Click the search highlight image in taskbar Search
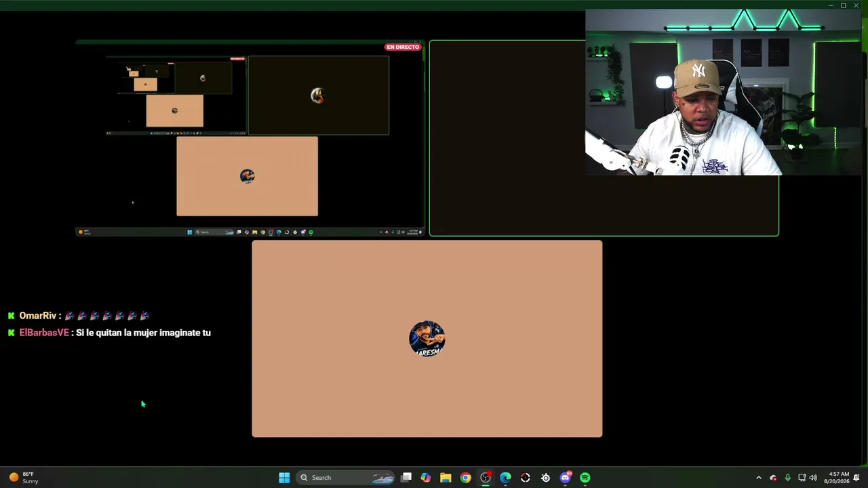868x488 pixels. 383,478
